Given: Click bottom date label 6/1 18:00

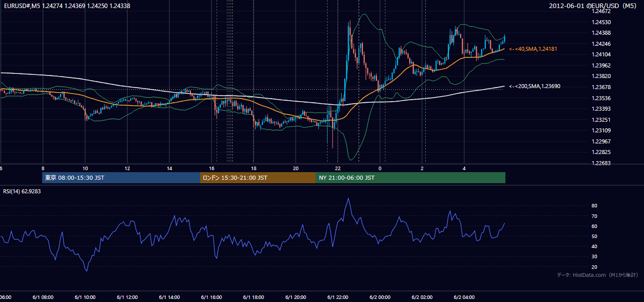Looking at the screenshot, I should coord(253,297).
